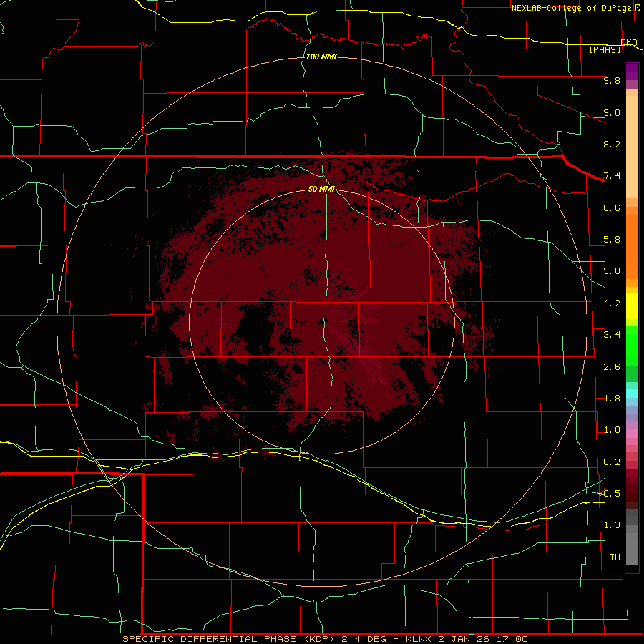This screenshot has height=644, width=644.
Task: Click the DuPage logo icon
Action: pyautogui.click(x=638, y=7)
